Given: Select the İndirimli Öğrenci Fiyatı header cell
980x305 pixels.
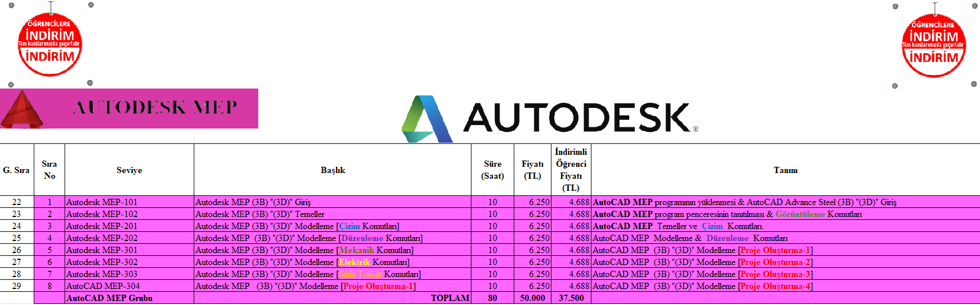Looking at the screenshot, I should pyautogui.click(x=571, y=170).
